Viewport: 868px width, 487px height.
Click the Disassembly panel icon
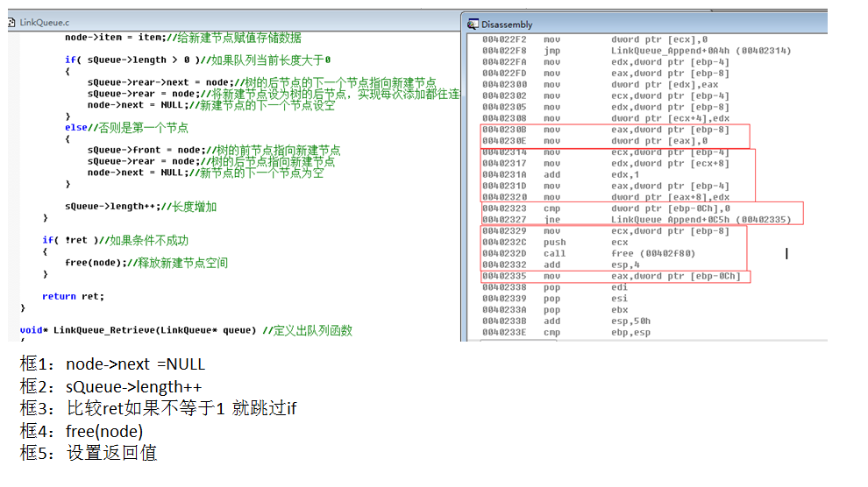point(473,24)
